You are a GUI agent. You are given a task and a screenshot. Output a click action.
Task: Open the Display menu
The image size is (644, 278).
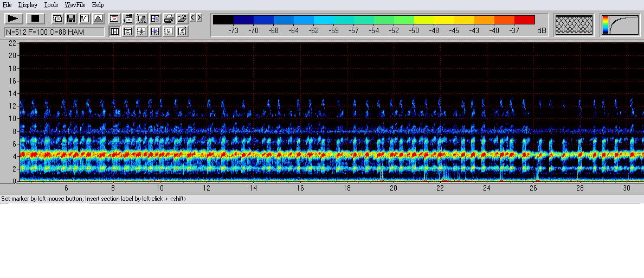(28, 5)
